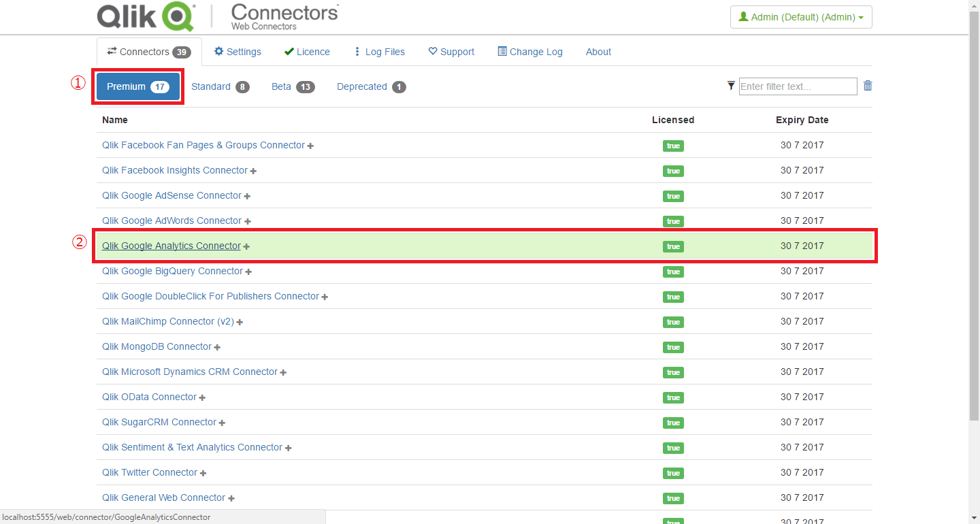This screenshot has height=524, width=980.
Task: Open the Log Files tab
Action: (379, 52)
